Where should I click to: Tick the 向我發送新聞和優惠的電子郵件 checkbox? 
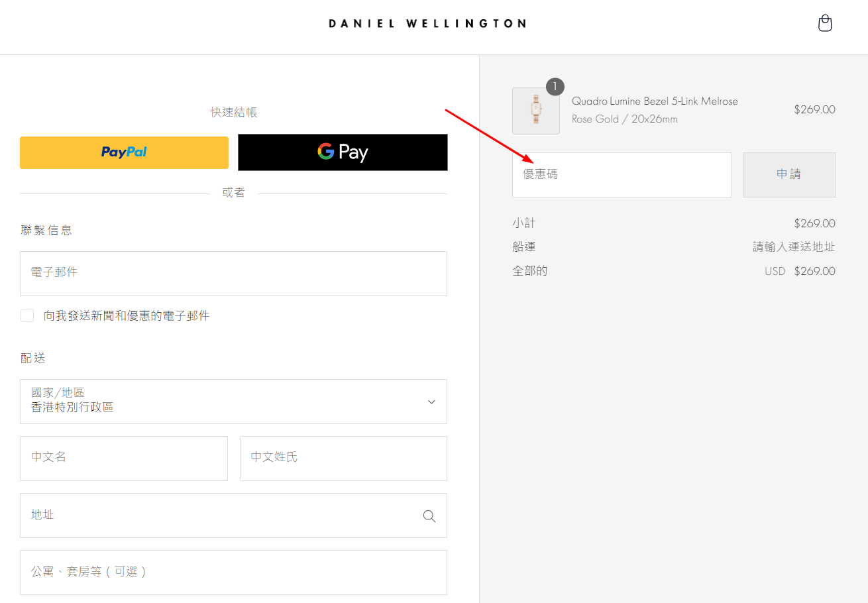pos(27,315)
